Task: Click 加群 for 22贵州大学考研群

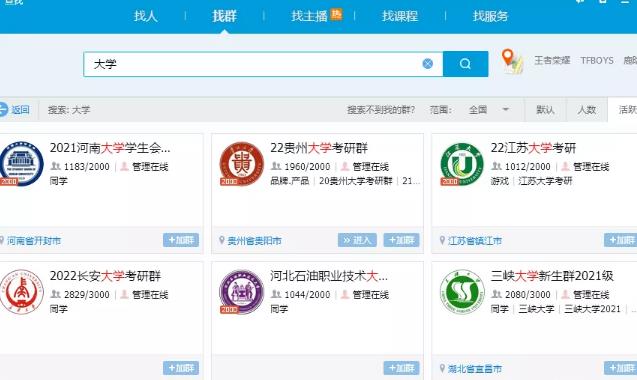Action: coord(401,240)
